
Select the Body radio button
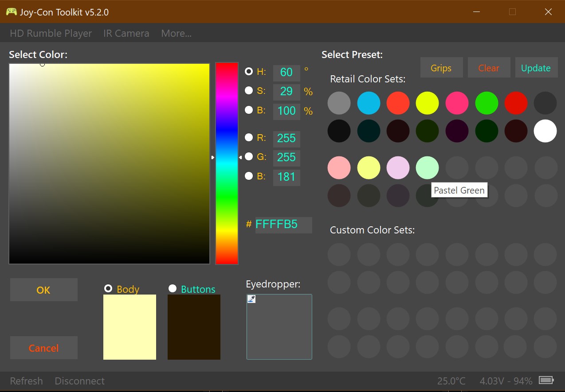108,288
